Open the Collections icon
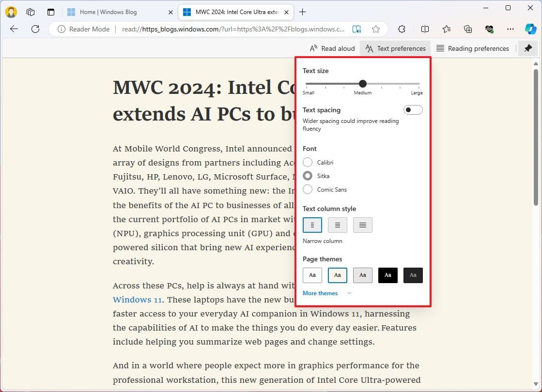The height and width of the screenshot is (392, 542). click(467, 29)
